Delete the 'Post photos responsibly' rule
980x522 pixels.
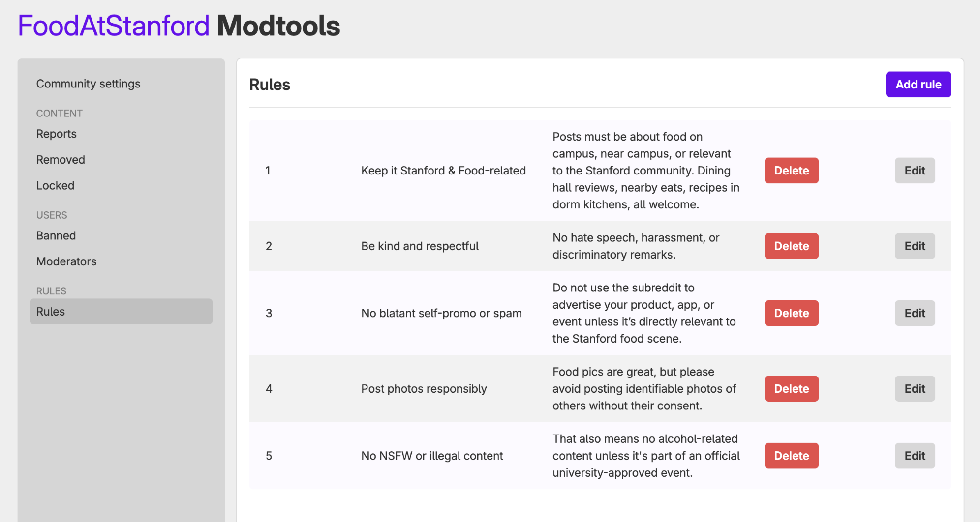[x=791, y=388]
